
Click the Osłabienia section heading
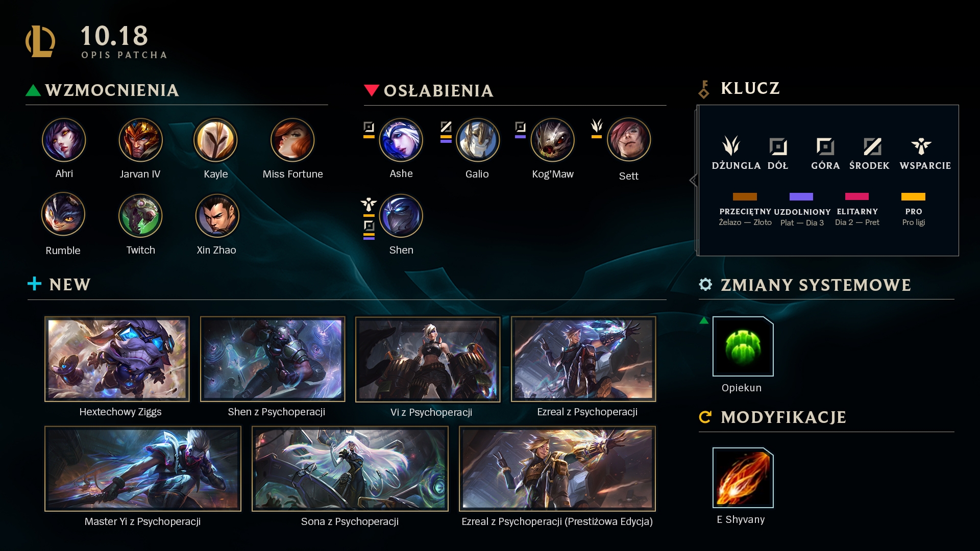coord(438,91)
